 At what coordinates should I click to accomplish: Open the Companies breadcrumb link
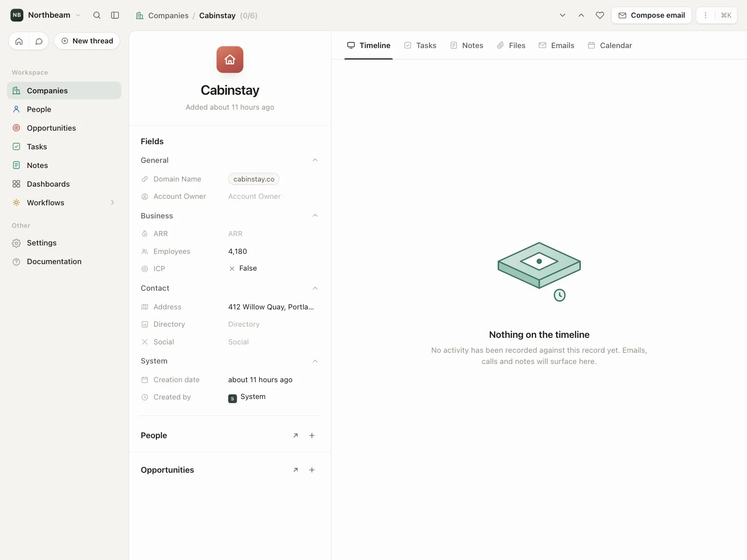point(168,15)
